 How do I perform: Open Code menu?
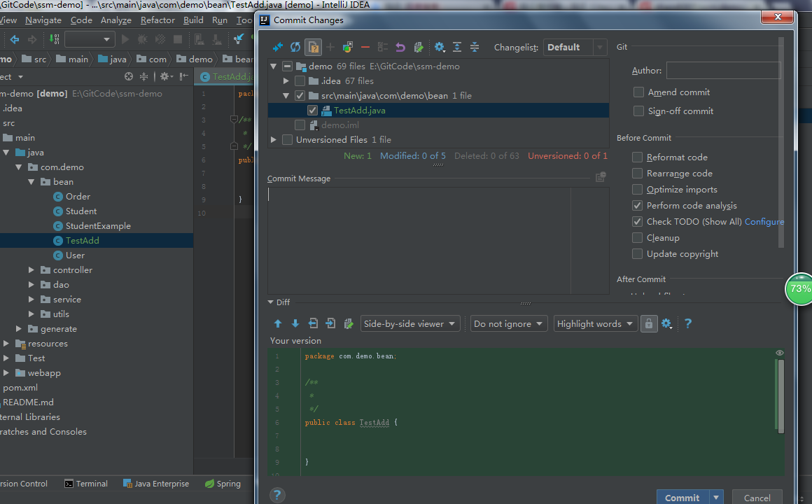click(81, 20)
